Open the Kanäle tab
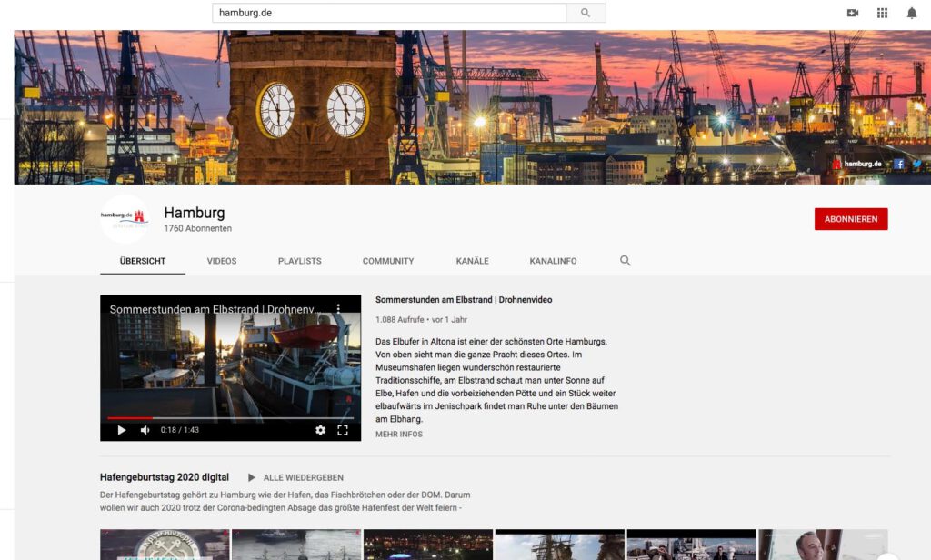The height and width of the screenshot is (560, 931). coord(472,261)
